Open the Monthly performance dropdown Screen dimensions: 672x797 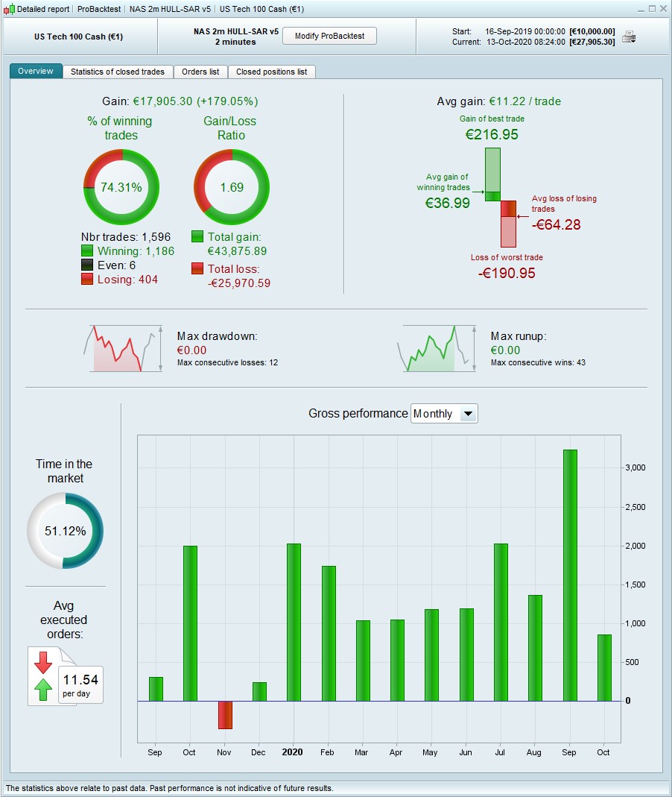tap(444, 414)
